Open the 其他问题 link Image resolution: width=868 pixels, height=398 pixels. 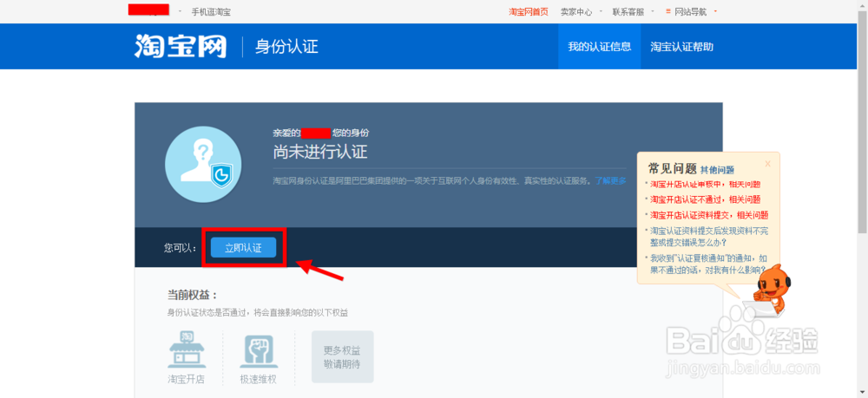click(x=717, y=170)
